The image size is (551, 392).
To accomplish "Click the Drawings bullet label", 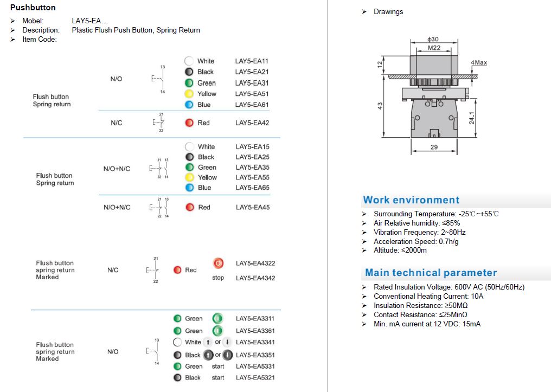I will point(388,11).
